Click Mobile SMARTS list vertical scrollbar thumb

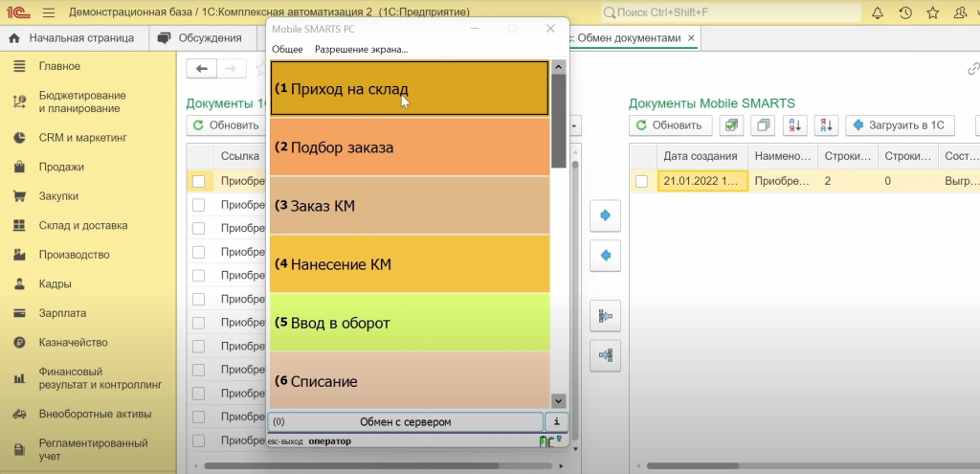pos(559,121)
